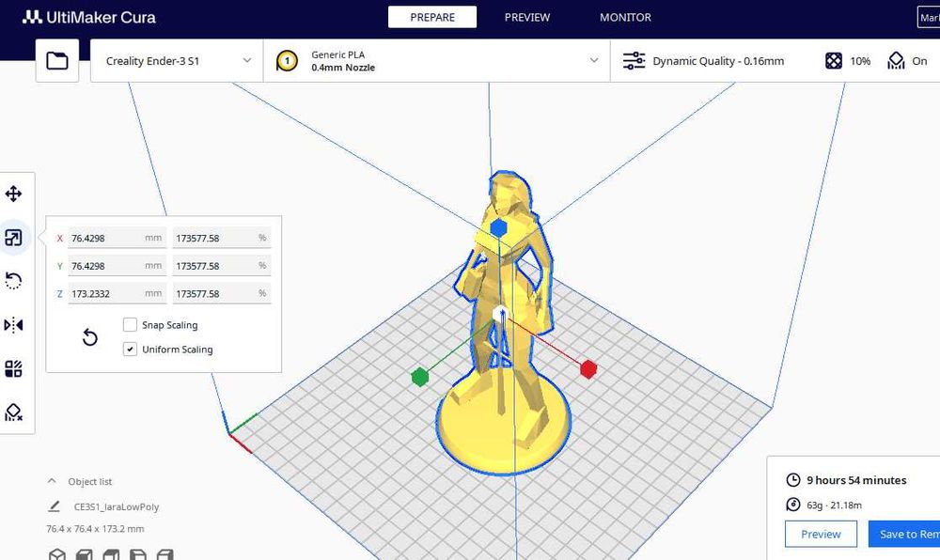Click the X size mm field
This screenshot has width=940, height=560.
[x=117, y=238]
